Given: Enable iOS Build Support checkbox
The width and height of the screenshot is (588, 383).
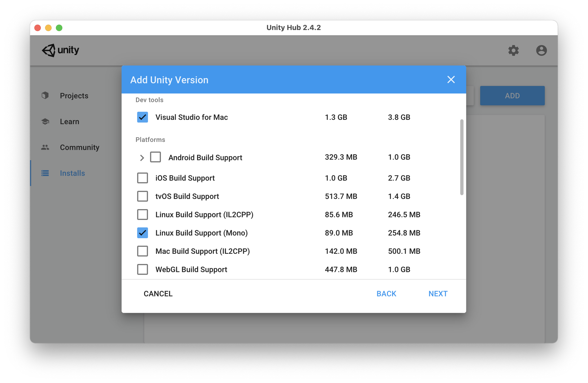Looking at the screenshot, I should (143, 178).
